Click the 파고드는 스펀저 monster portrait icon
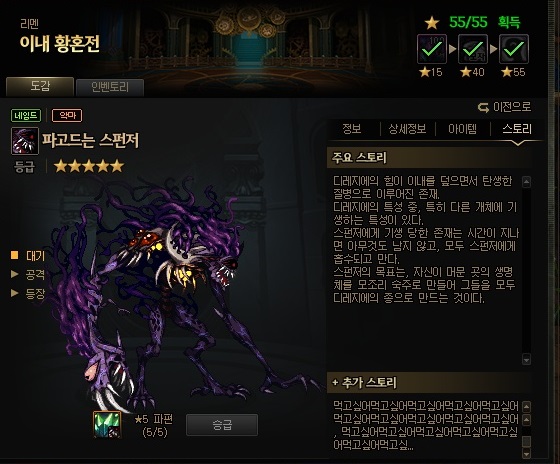The height and width of the screenshot is (464, 560). [25, 141]
